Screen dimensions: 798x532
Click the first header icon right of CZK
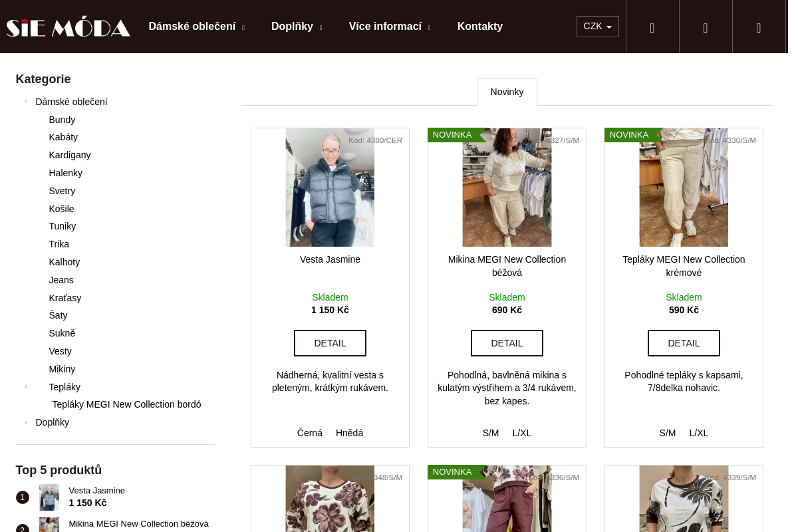652,27
